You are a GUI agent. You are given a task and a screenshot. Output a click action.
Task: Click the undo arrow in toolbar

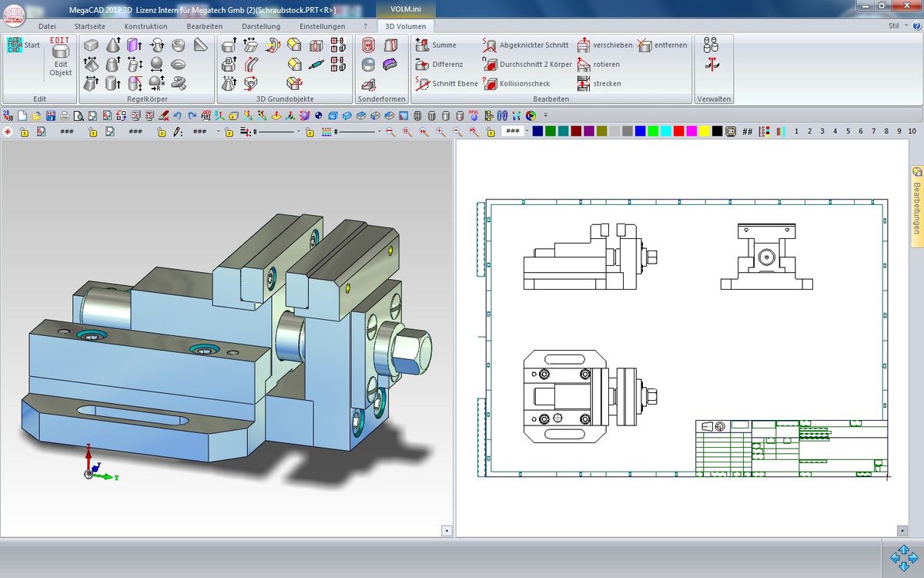177,116
